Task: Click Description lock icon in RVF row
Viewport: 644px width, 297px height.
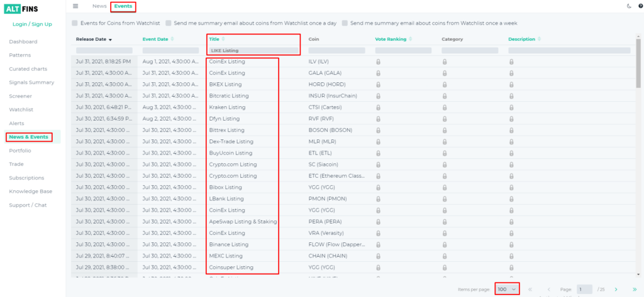Action: (511, 119)
